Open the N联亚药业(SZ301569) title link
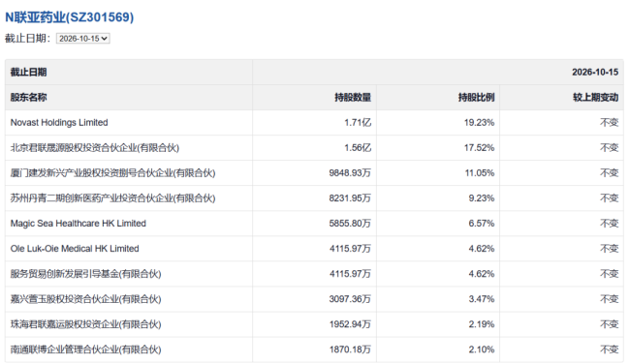 69,17
